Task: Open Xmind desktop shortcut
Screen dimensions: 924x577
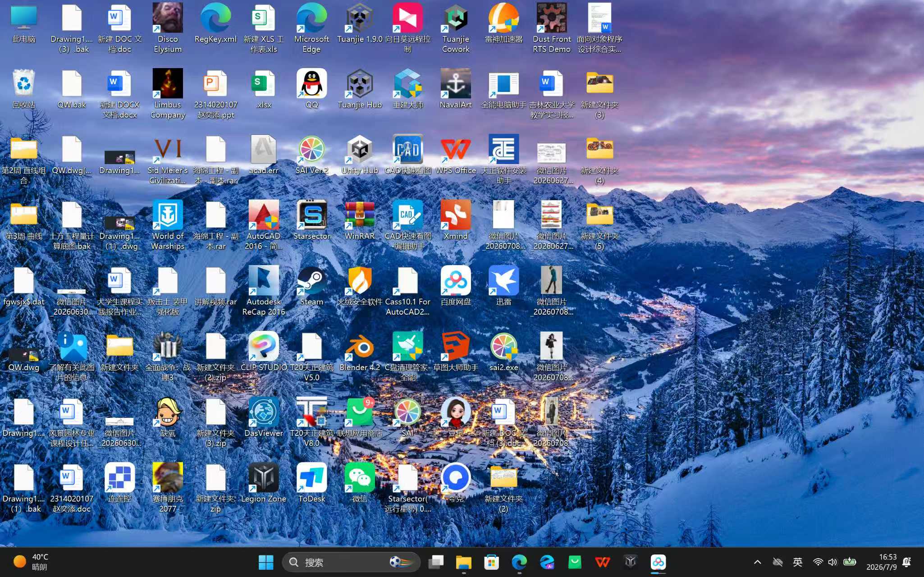Action: (x=456, y=220)
